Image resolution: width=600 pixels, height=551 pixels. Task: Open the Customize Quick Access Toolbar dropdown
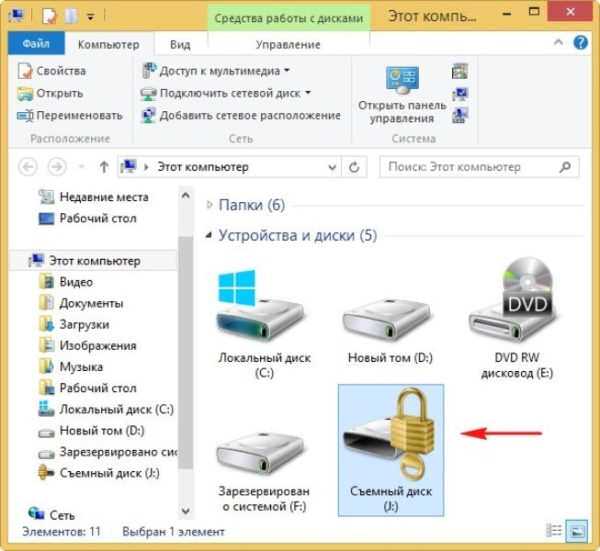[91, 17]
